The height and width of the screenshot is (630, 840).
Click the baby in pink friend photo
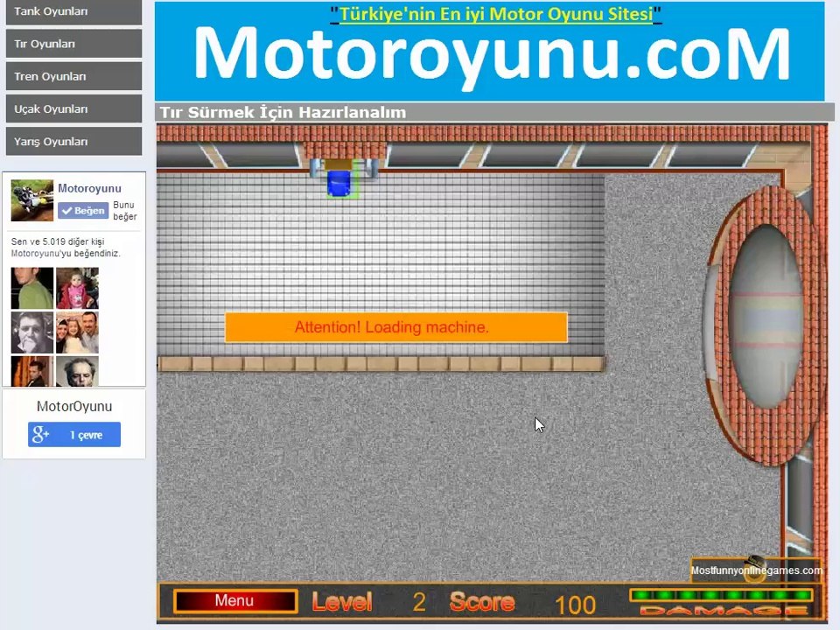click(x=77, y=288)
